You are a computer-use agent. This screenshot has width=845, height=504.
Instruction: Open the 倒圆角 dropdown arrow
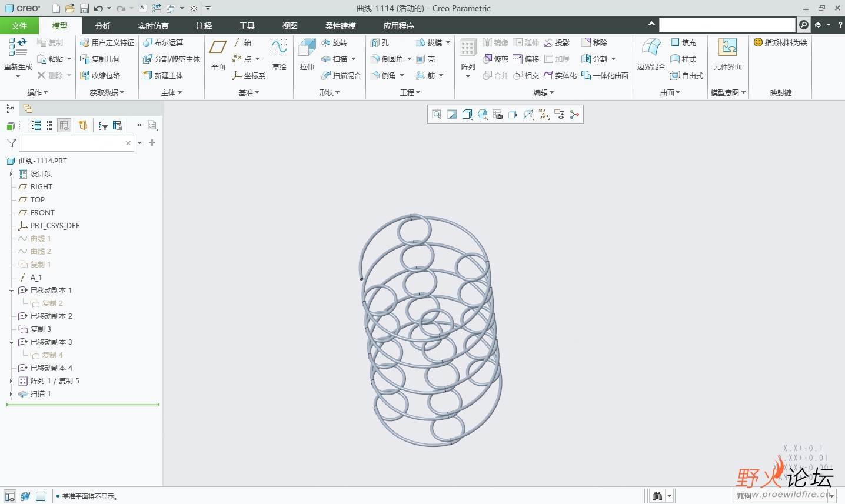[409, 59]
